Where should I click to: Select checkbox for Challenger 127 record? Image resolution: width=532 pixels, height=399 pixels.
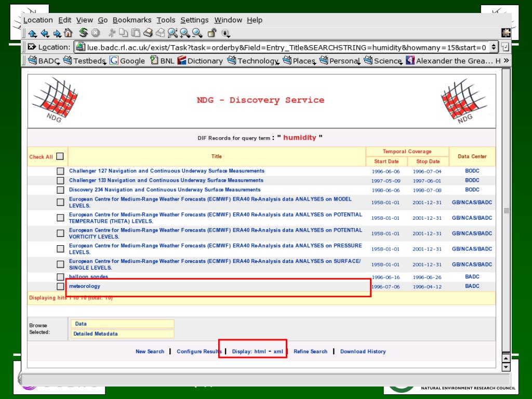[60, 171]
